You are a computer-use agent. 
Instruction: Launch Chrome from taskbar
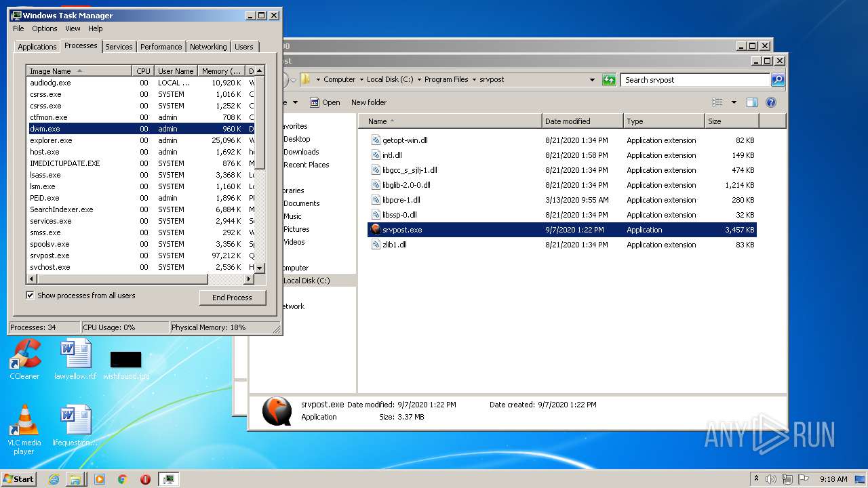(123, 479)
